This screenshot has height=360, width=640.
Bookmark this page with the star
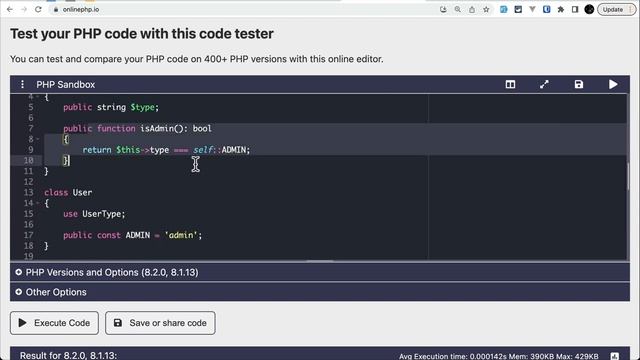click(486, 9)
